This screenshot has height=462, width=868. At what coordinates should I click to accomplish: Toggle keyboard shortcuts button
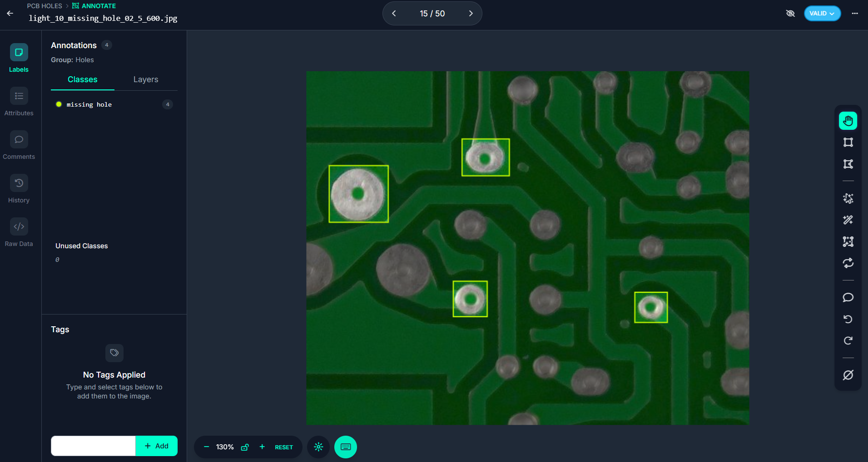(346, 447)
